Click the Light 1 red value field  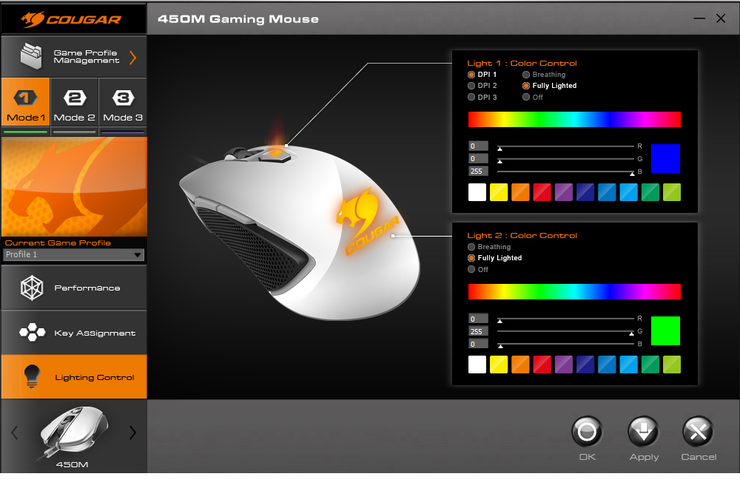478,147
